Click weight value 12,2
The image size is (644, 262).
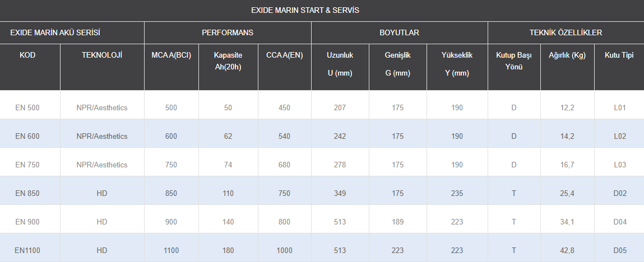567,108
